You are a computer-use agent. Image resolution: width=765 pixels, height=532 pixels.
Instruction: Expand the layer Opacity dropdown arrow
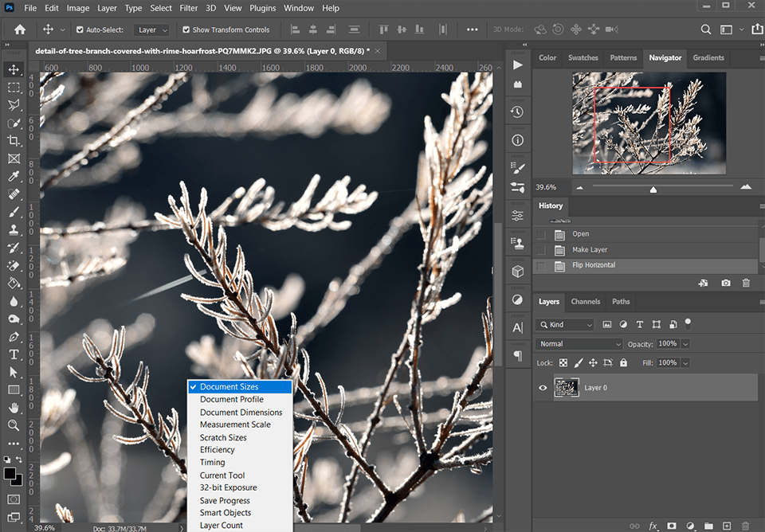point(685,344)
